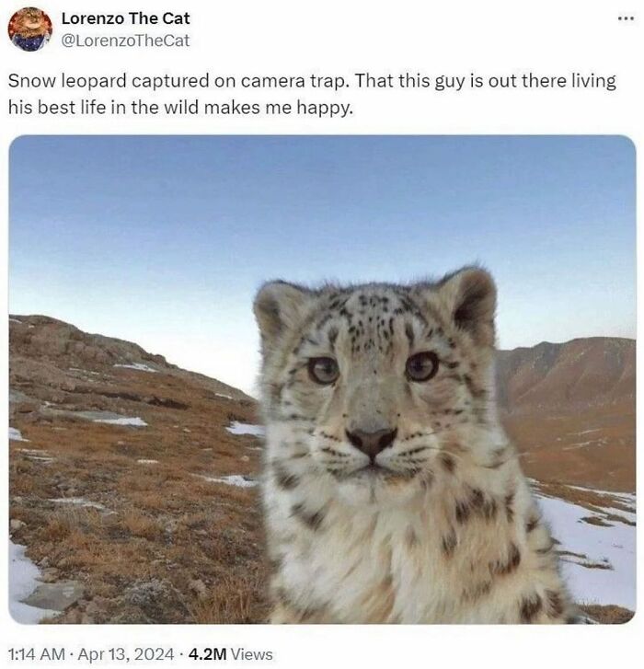
Task: Click the word "Views" below the photo
Action: [x=253, y=654]
